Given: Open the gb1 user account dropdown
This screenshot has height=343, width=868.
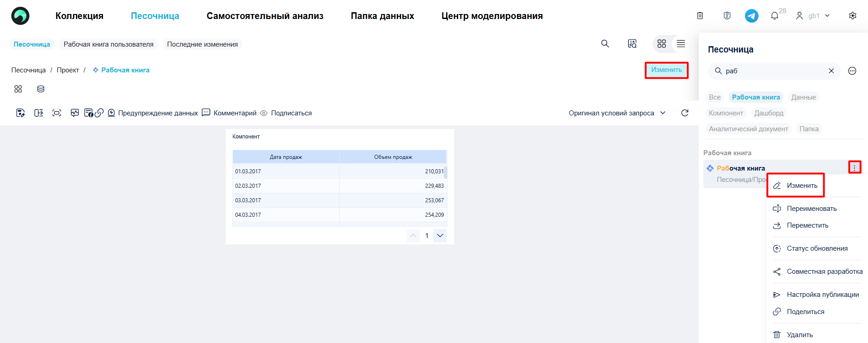Looking at the screenshot, I should [x=813, y=16].
